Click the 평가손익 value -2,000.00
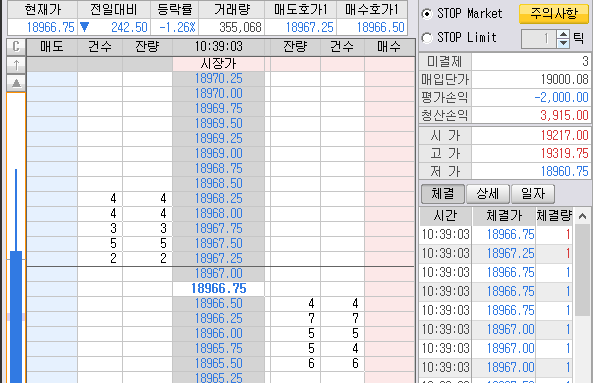 562,98
